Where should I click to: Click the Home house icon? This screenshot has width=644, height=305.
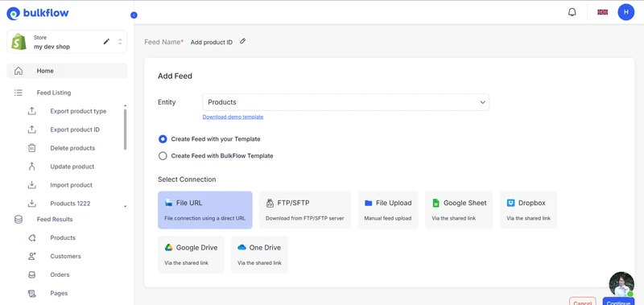(x=19, y=71)
